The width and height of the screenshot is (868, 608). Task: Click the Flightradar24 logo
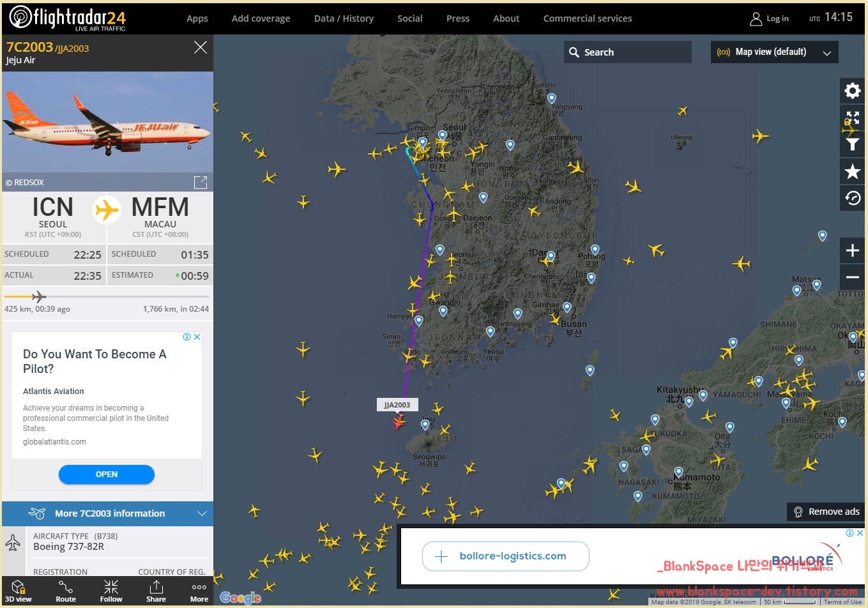67,18
